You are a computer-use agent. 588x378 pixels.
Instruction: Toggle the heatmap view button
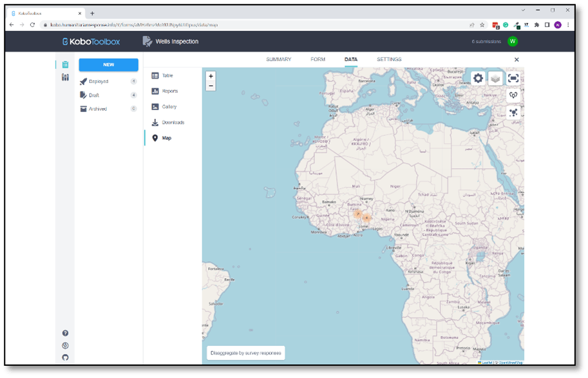click(513, 95)
